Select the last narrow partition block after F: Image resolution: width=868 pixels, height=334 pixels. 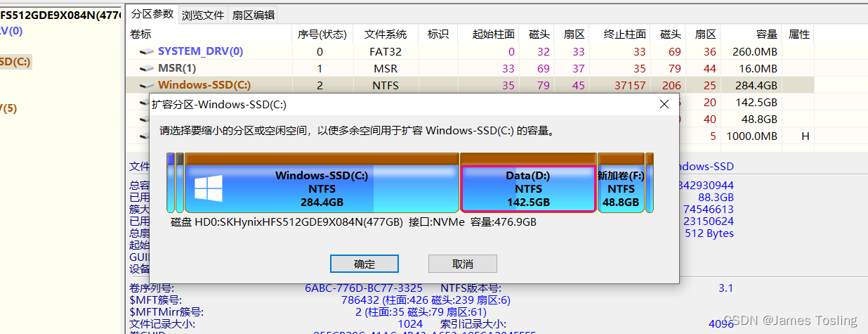point(650,182)
